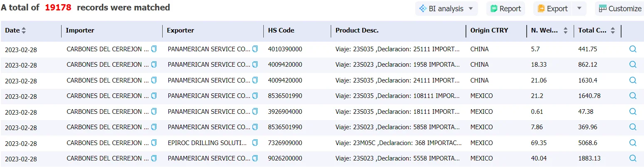Select the HS Code column header
The height and width of the screenshot is (168, 644).
[281, 30]
